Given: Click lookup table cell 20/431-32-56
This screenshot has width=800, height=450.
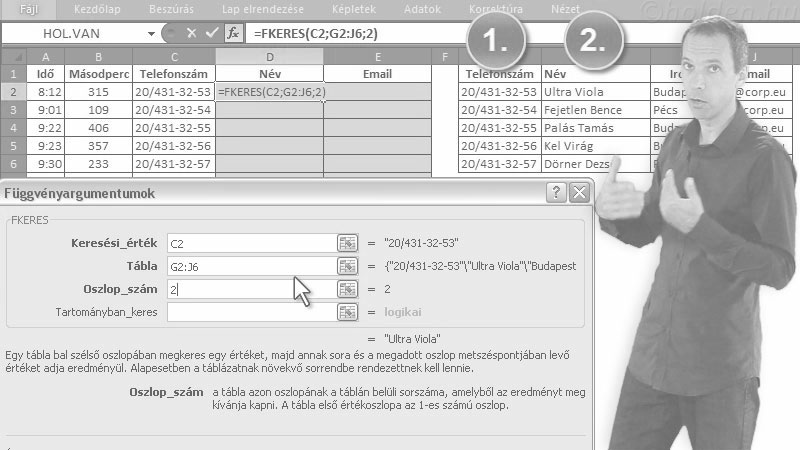Looking at the screenshot, I should (499, 146).
